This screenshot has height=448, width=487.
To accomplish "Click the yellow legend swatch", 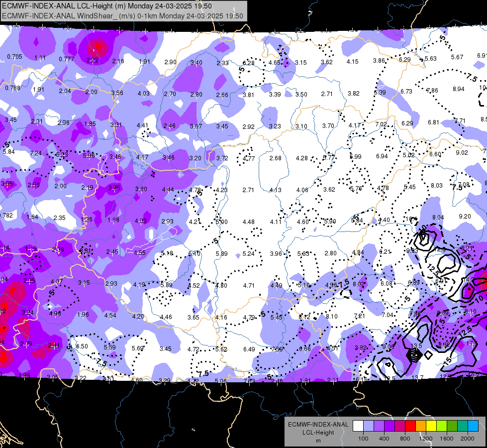I will 431,426.
